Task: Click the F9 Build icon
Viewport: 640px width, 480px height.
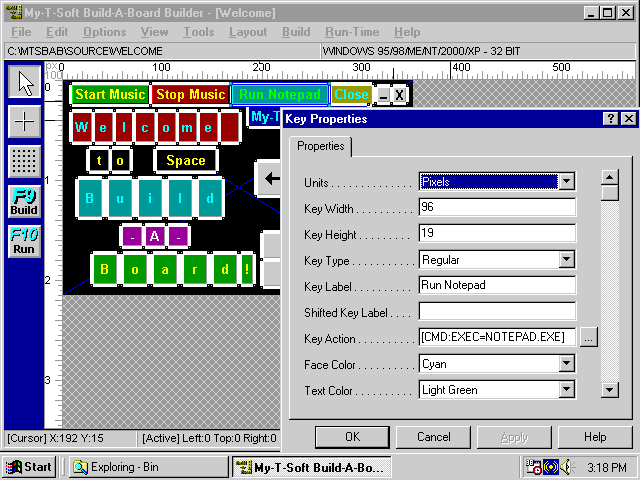Action: [x=25, y=200]
